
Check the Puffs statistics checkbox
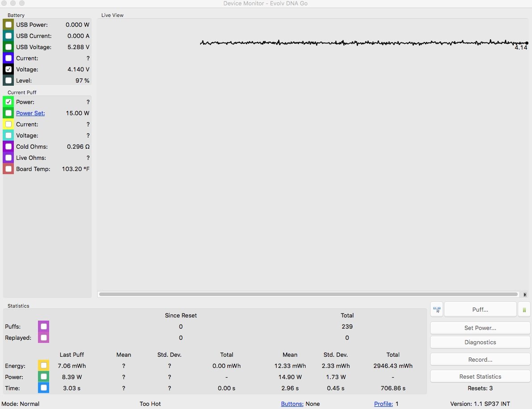(x=43, y=326)
